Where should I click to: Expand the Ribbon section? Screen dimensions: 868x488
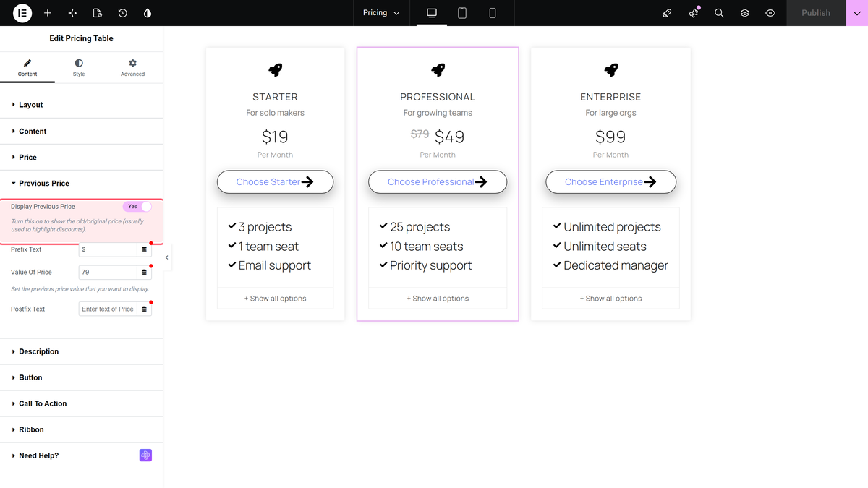coord(82,429)
